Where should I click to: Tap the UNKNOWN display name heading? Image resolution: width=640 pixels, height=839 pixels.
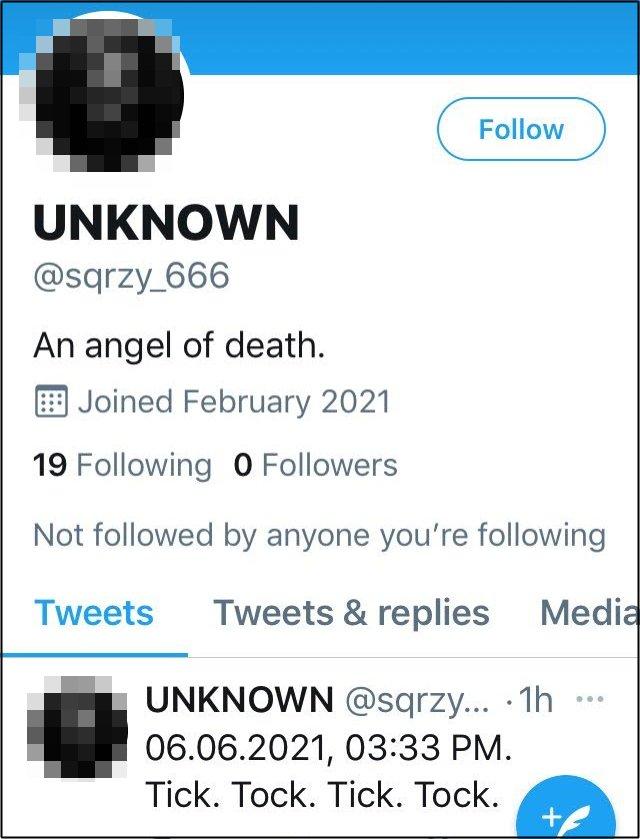pos(166,223)
